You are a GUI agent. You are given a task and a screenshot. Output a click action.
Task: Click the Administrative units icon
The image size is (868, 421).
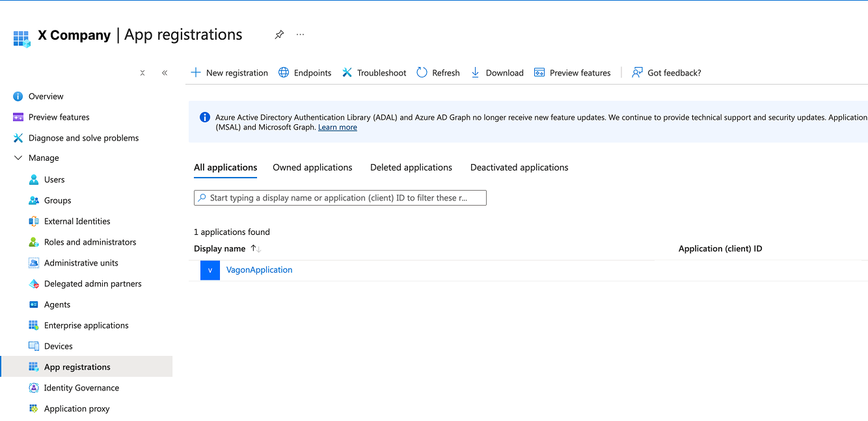click(34, 263)
